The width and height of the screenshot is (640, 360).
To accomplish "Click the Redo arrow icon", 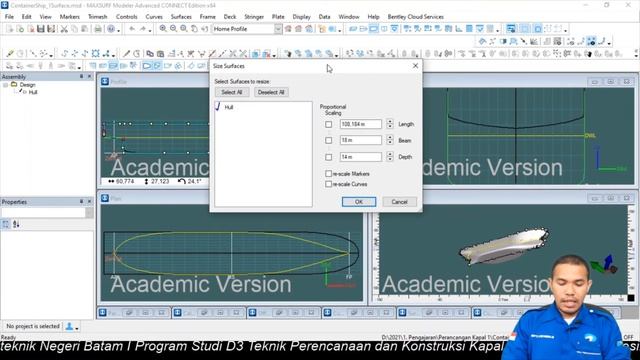I will pos(142,29).
